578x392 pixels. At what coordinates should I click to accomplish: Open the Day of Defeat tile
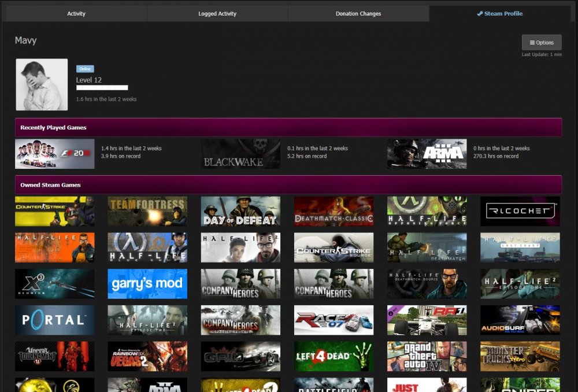point(240,211)
